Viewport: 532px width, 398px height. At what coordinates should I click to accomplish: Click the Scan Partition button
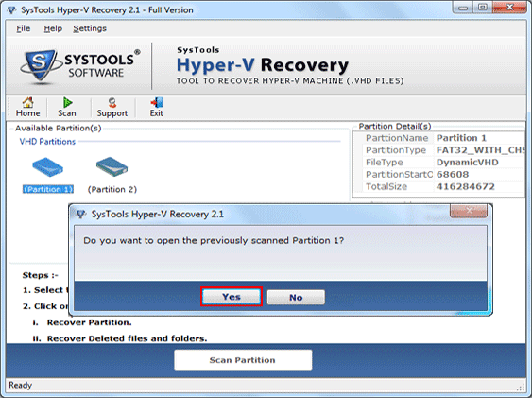coord(243,360)
